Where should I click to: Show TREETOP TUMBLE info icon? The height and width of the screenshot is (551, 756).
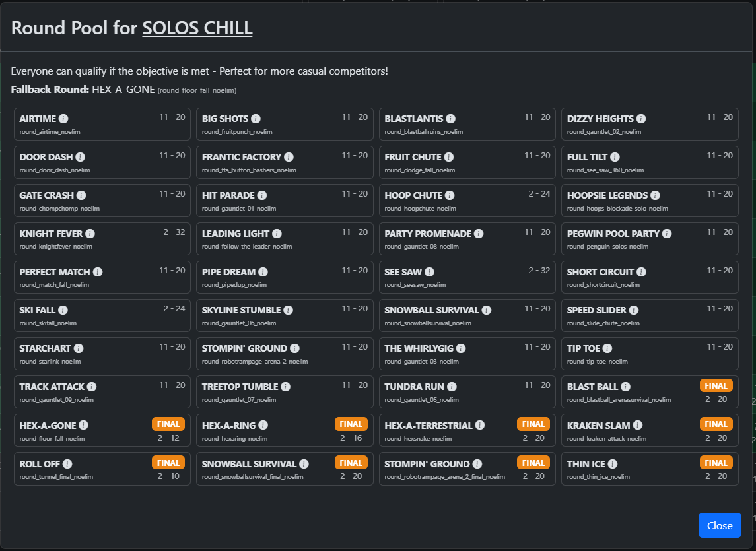pos(285,387)
